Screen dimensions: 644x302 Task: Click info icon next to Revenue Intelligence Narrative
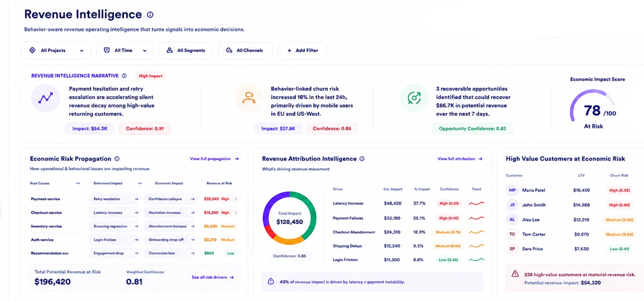coord(123,76)
